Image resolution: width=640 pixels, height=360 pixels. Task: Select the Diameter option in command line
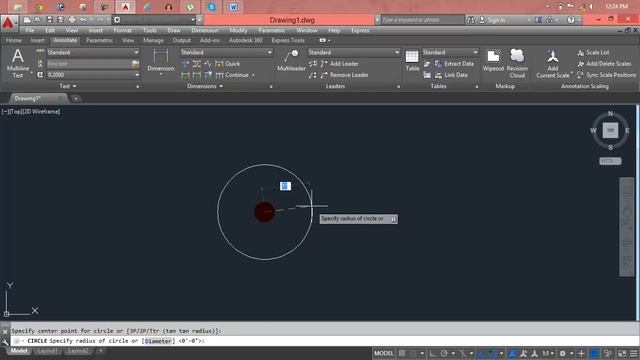158,341
